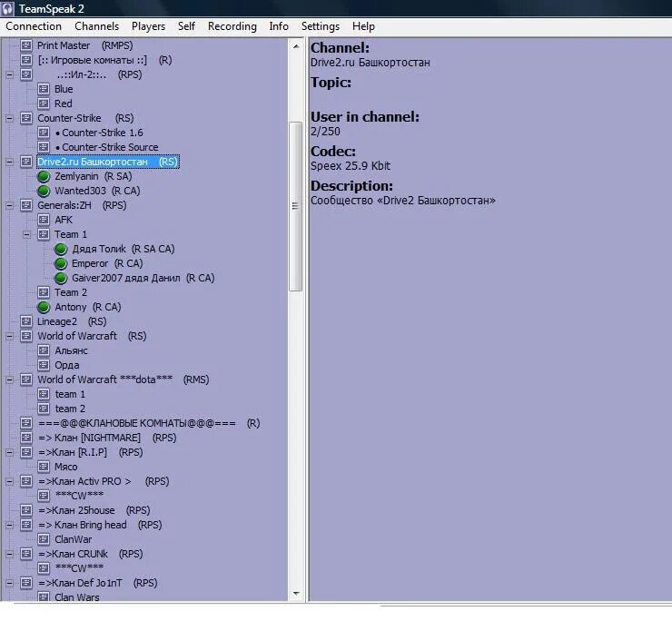
Task: Open the Connection menu
Action: (34, 26)
